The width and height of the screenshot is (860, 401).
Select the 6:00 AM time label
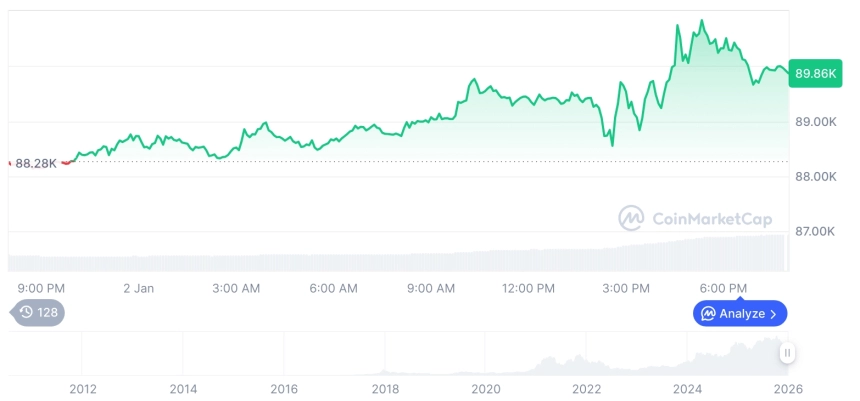[333, 288]
